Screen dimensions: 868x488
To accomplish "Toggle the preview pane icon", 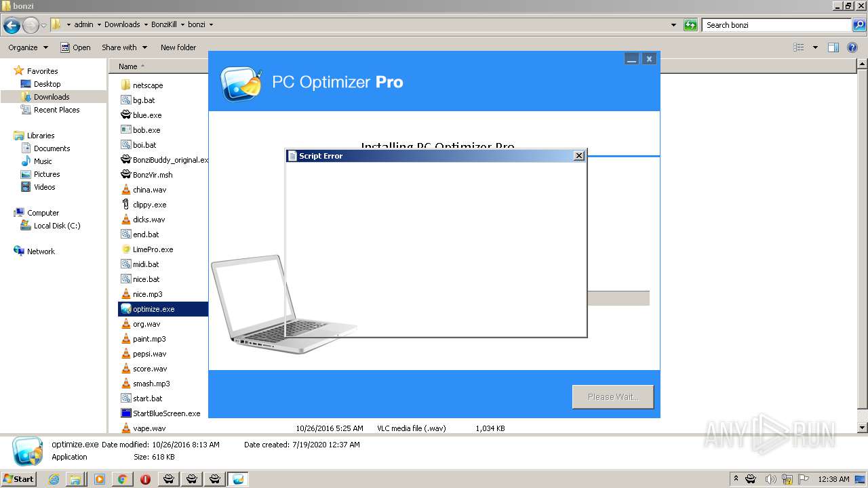I will (x=833, y=47).
